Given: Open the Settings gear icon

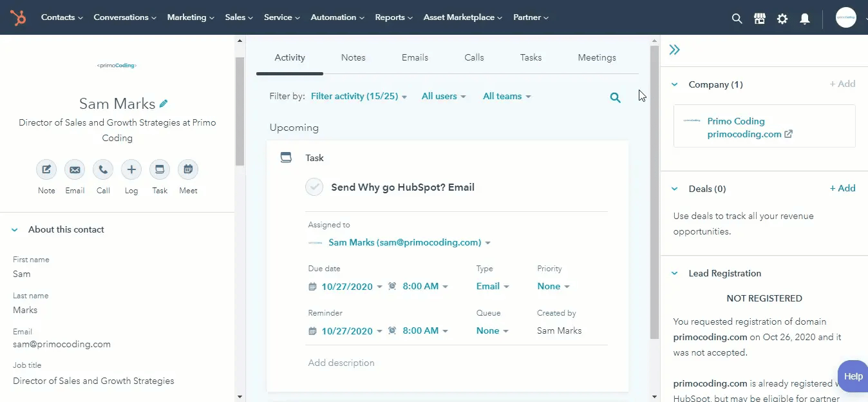Looking at the screenshot, I should (782, 19).
